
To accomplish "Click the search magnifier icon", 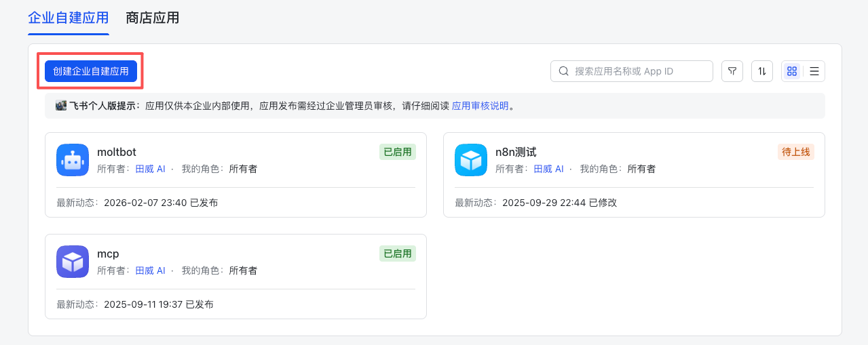I will pos(564,71).
